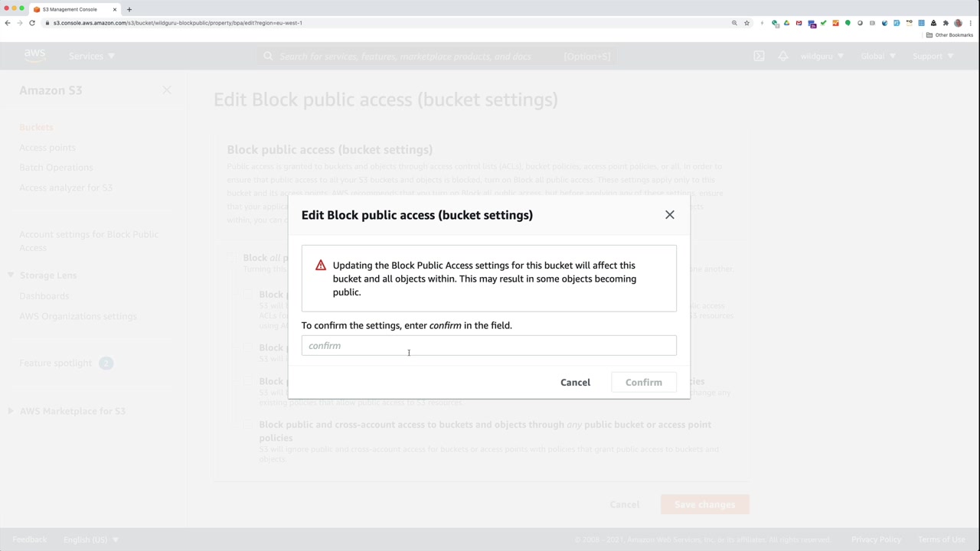Click the orange chart extension icon
This screenshot has width=980, height=551.
tap(835, 23)
